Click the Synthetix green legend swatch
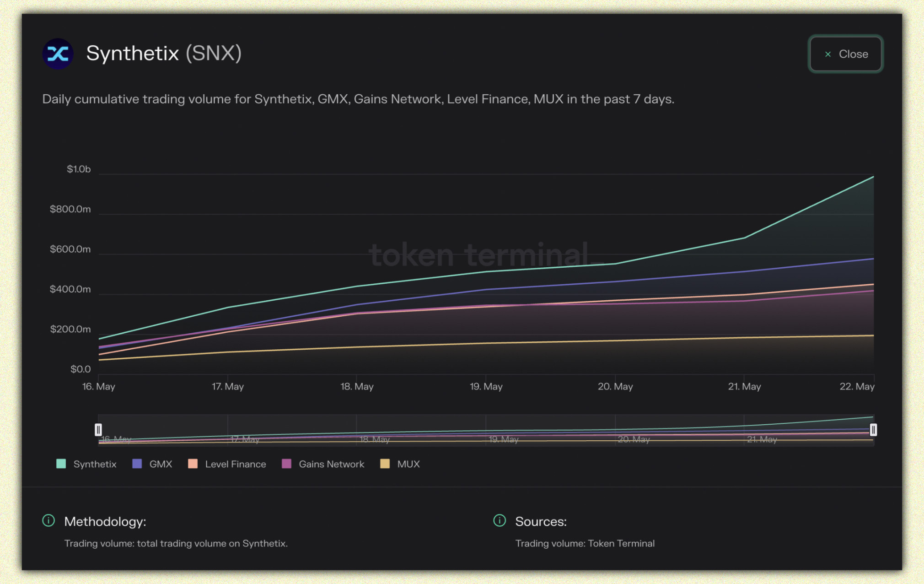This screenshot has width=924, height=584. (61, 464)
